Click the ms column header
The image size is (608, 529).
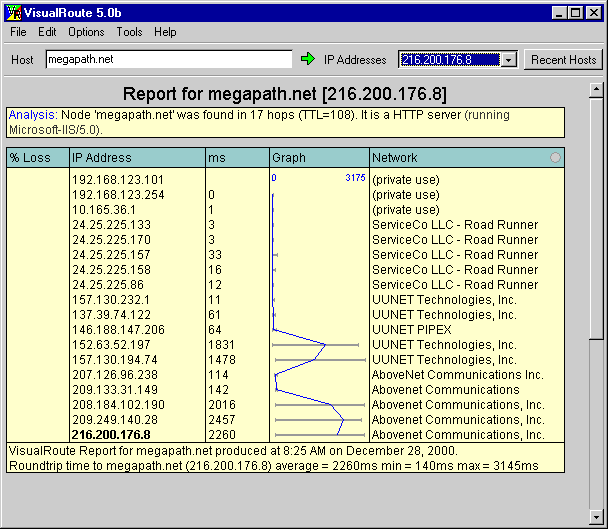coord(237,157)
